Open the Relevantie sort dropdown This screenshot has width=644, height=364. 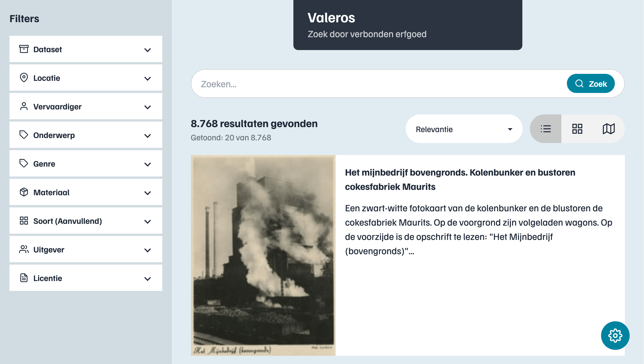tap(464, 129)
